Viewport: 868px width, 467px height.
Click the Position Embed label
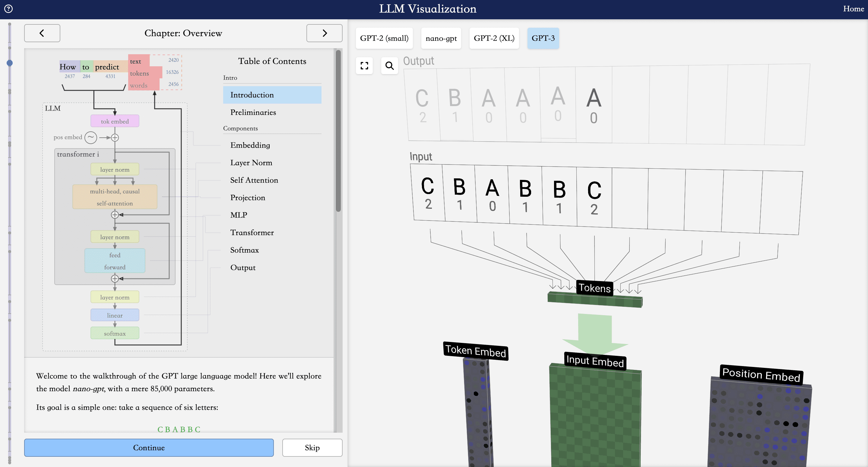761,375
